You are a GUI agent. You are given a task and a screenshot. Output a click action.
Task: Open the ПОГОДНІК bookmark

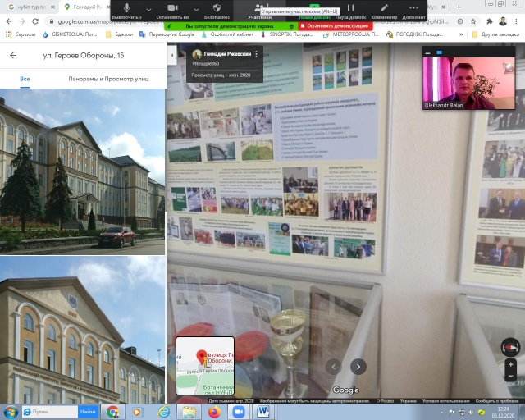(x=414, y=34)
